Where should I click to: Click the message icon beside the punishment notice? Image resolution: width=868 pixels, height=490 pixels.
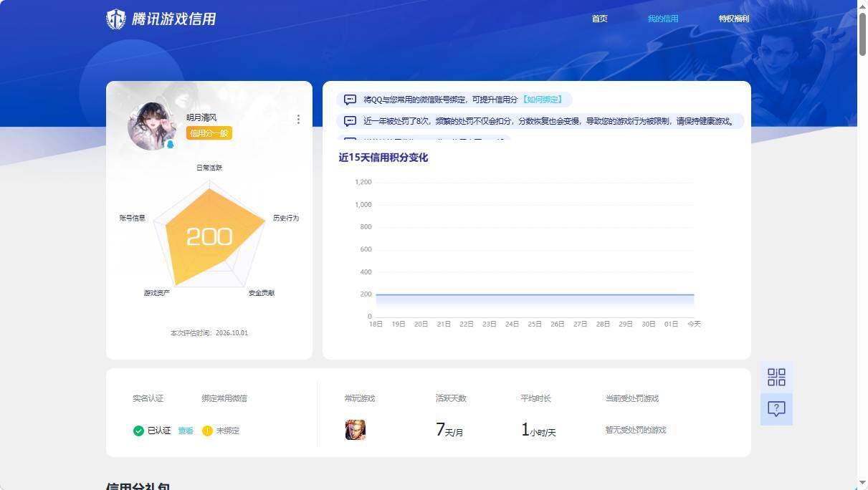point(350,121)
